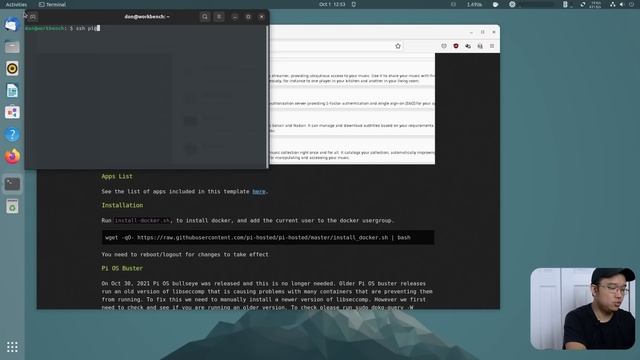Click the toolbar icon left of Firefox menu

480,46
